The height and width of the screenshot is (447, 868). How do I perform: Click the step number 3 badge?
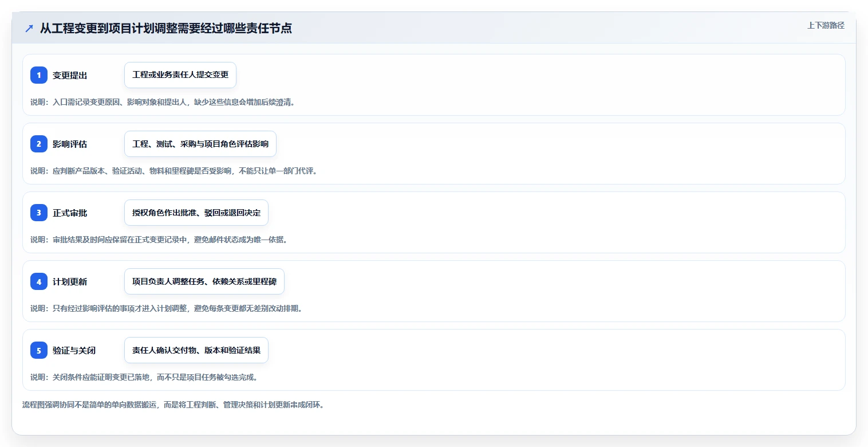click(39, 213)
